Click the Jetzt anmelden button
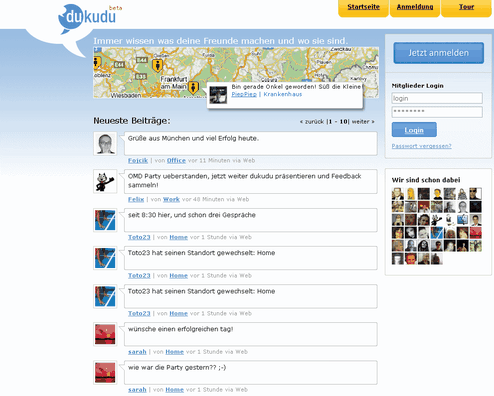The height and width of the screenshot is (396, 494). (438, 53)
